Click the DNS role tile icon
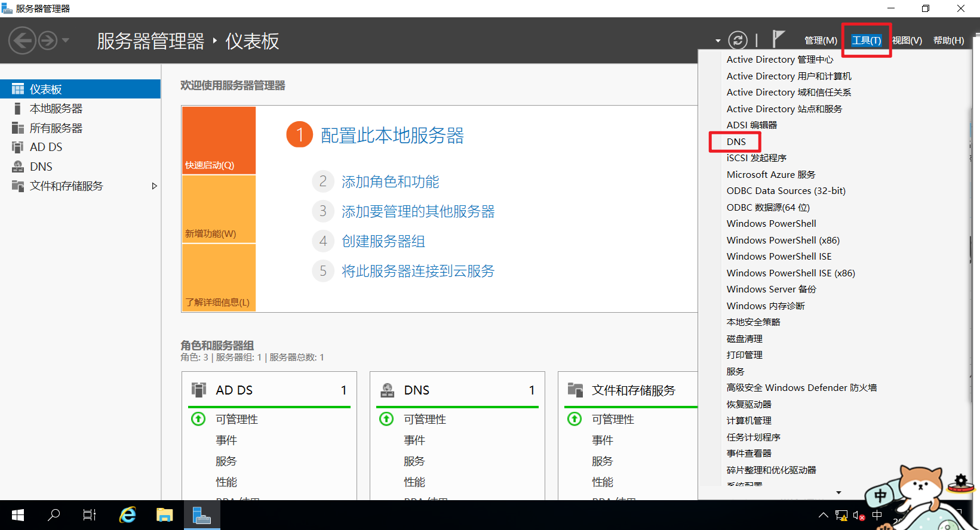980x530 pixels. coord(388,390)
